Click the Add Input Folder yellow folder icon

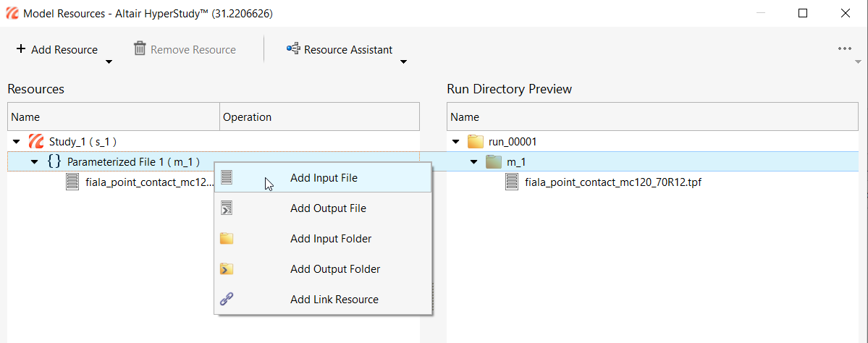click(227, 239)
